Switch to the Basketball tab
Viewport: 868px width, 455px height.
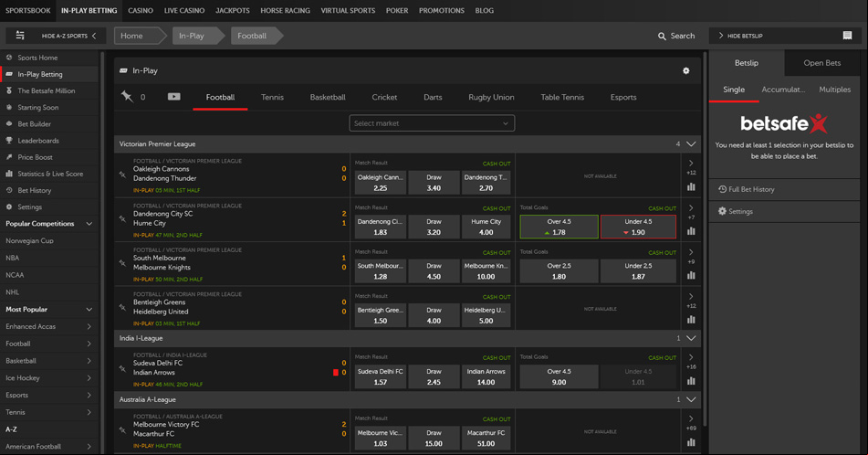[328, 98]
